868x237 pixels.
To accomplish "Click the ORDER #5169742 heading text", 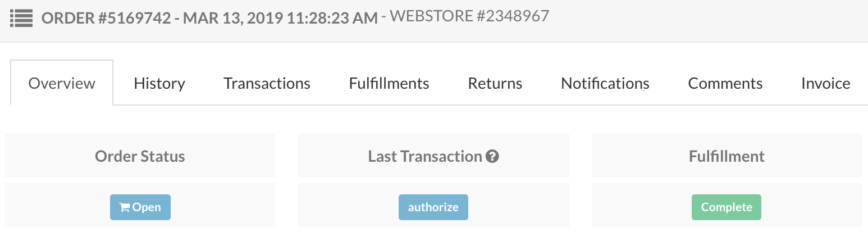I will [x=106, y=17].
